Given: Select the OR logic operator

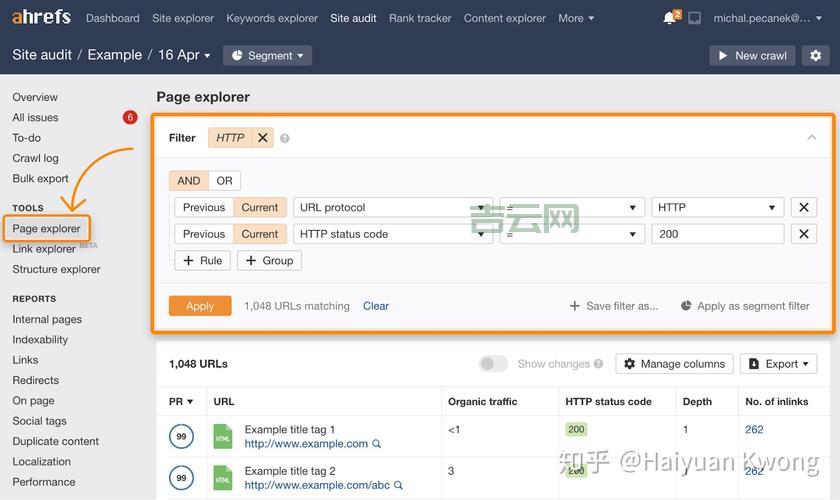Looking at the screenshot, I should (x=224, y=181).
